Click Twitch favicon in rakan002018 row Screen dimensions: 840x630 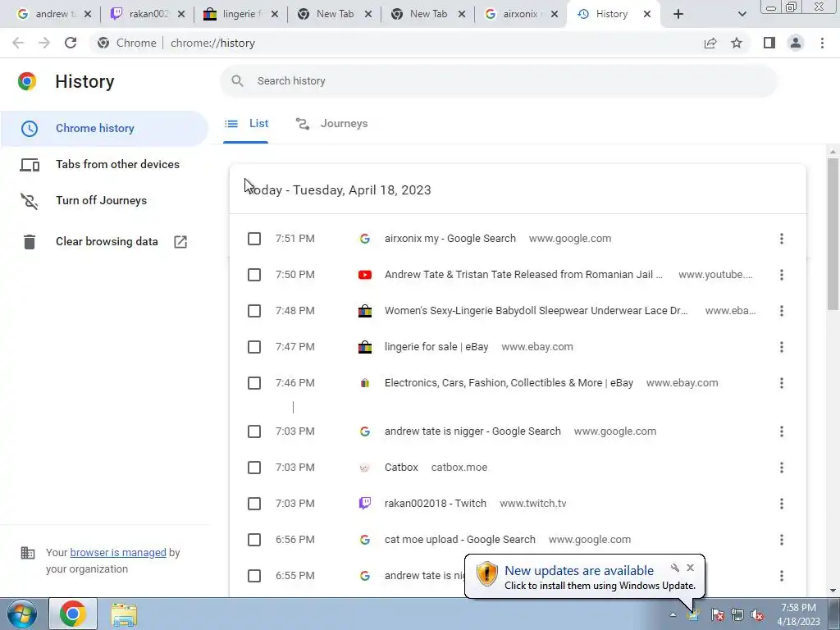(365, 504)
